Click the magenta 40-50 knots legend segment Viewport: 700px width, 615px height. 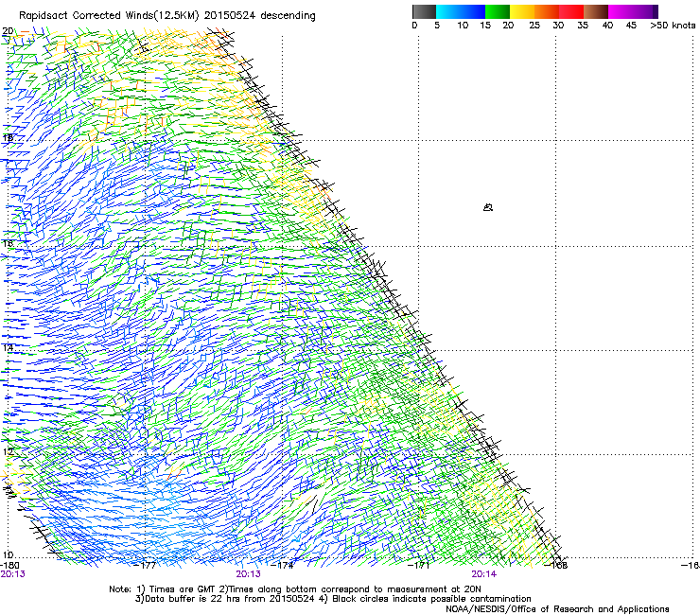[x=633, y=11]
